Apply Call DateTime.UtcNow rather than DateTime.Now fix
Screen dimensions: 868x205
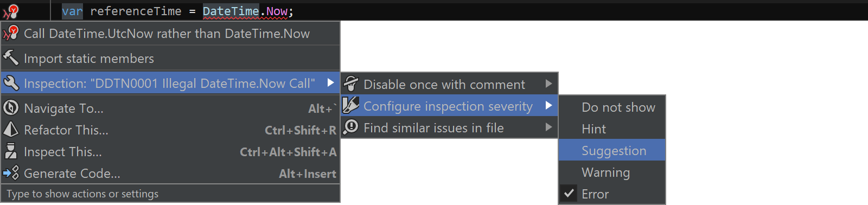click(170, 34)
